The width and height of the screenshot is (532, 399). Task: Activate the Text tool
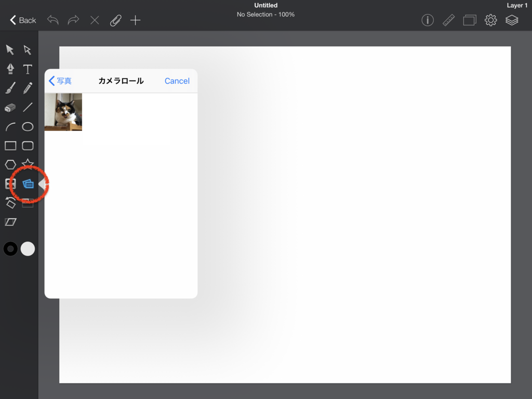tap(28, 69)
